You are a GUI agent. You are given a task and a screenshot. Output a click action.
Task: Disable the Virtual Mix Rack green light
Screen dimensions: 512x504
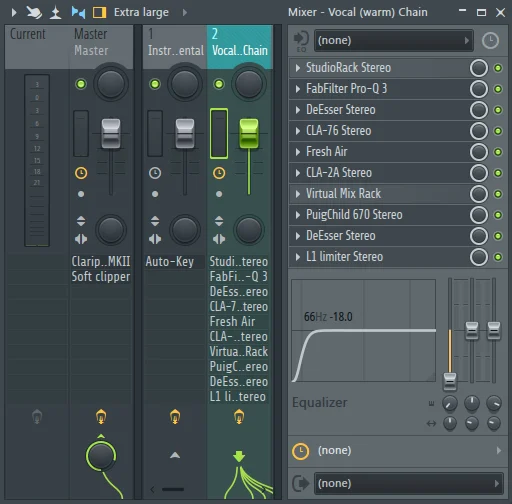(498, 194)
